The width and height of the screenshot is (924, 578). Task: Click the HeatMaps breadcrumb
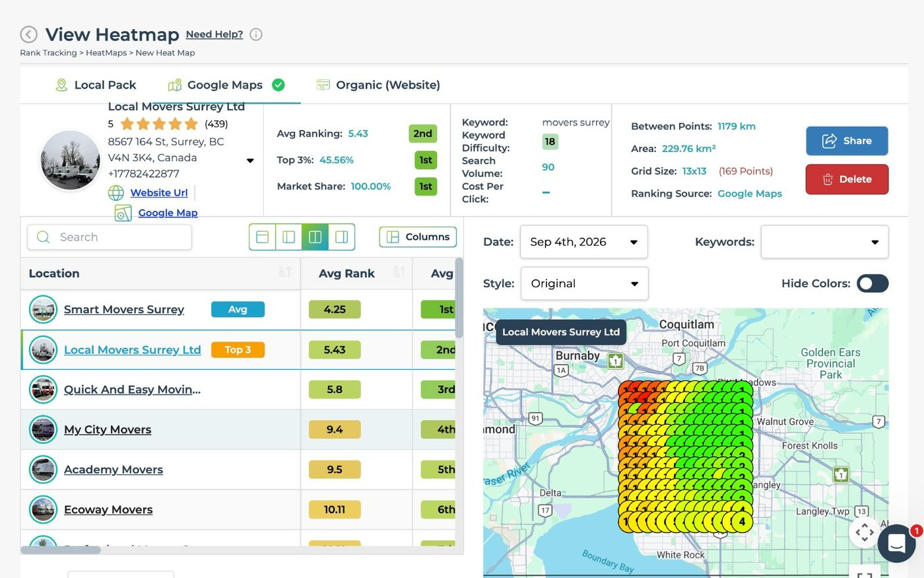pos(106,53)
